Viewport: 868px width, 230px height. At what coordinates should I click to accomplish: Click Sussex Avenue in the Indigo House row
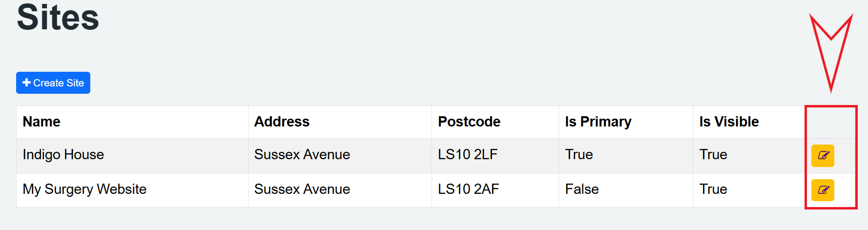click(302, 155)
